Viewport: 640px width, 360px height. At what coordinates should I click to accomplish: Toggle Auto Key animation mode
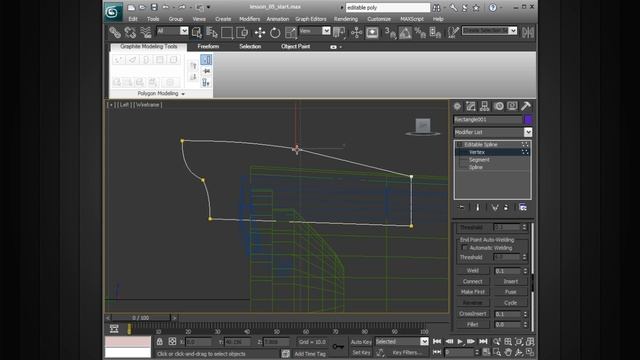[x=361, y=342]
